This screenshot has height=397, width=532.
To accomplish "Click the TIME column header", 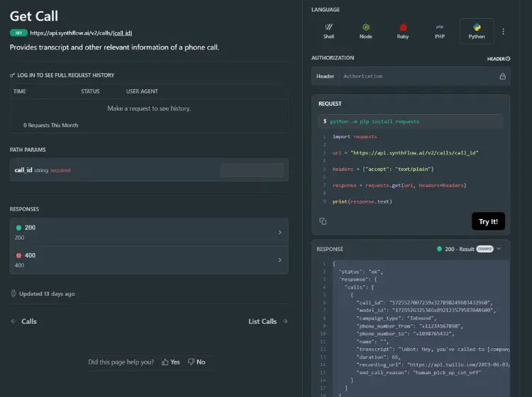I will pyautogui.click(x=20, y=91).
